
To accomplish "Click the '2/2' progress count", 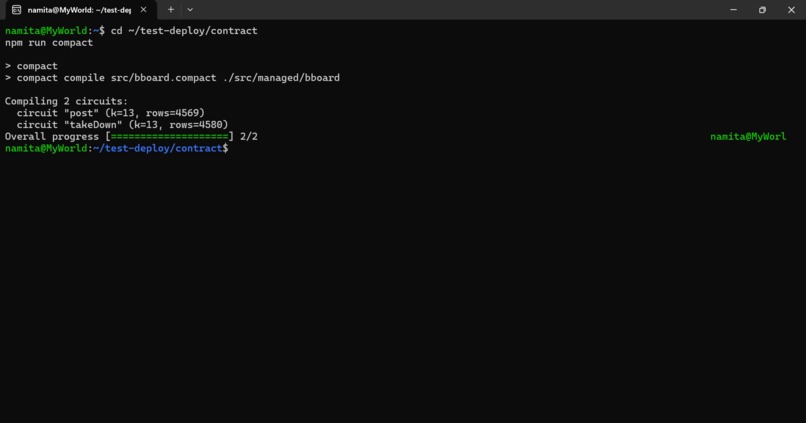I will (x=249, y=137).
